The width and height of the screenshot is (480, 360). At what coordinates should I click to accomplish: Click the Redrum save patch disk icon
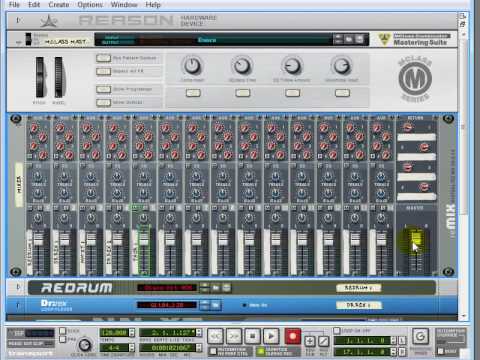click(x=226, y=288)
